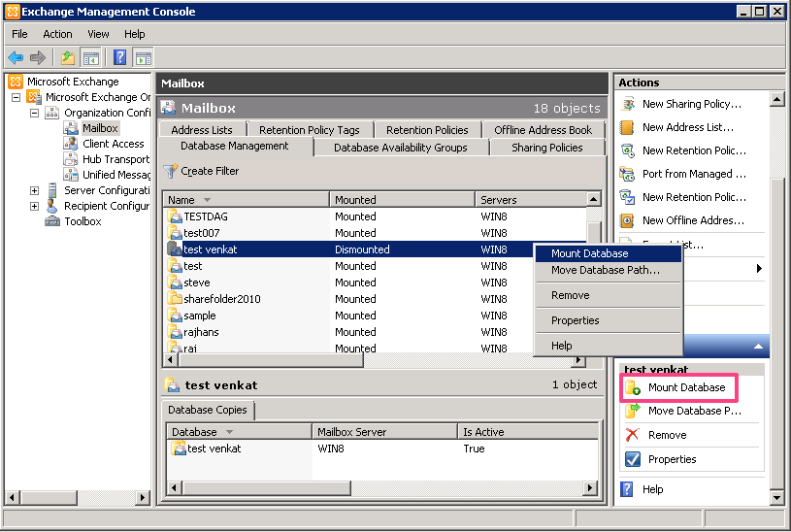Click the Up one level folder icon
This screenshot has width=791, height=532.
coord(68,57)
